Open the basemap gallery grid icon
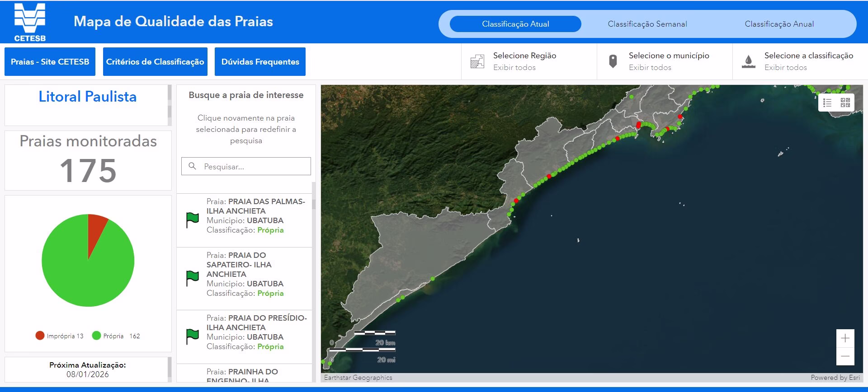The width and height of the screenshot is (868, 392). pos(845,103)
